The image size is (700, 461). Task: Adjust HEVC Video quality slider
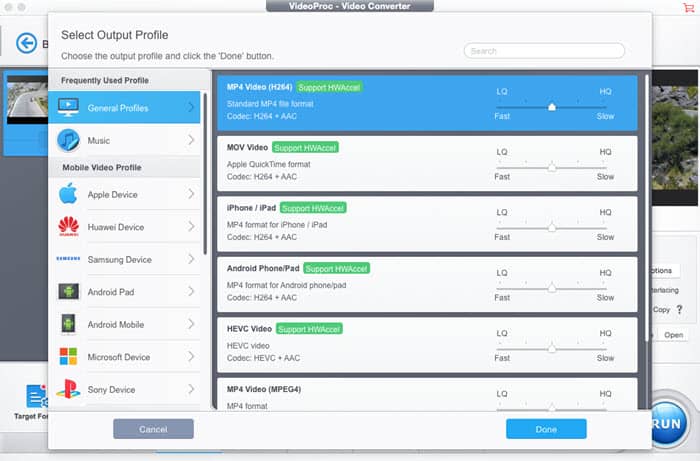[x=551, y=349]
